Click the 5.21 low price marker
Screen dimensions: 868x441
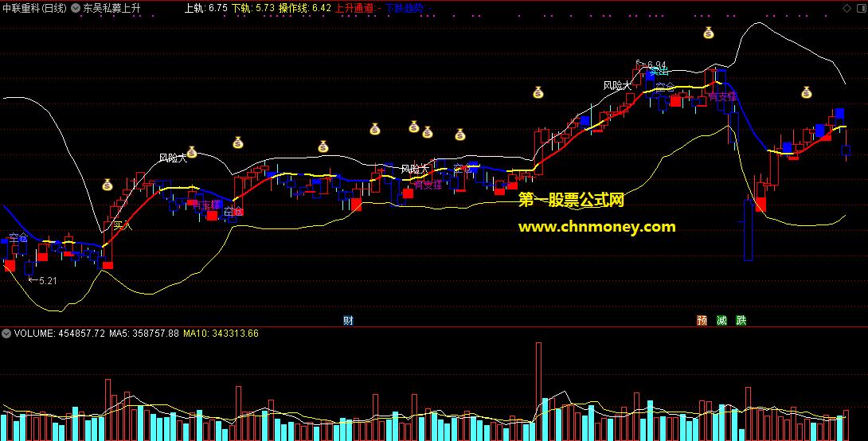[x=43, y=280]
